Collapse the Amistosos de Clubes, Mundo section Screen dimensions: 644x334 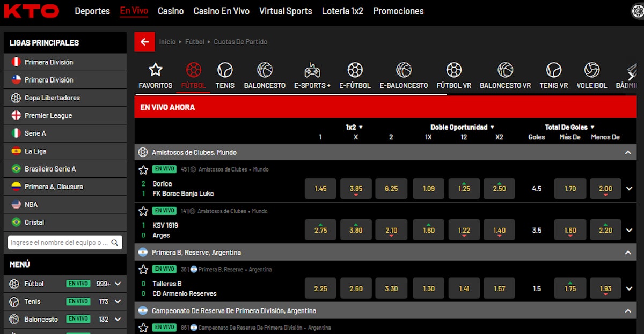(x=627, y=153)
